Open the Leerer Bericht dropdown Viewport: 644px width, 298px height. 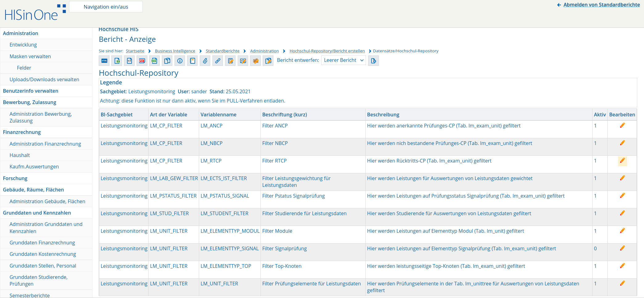[x=343, y=60]
